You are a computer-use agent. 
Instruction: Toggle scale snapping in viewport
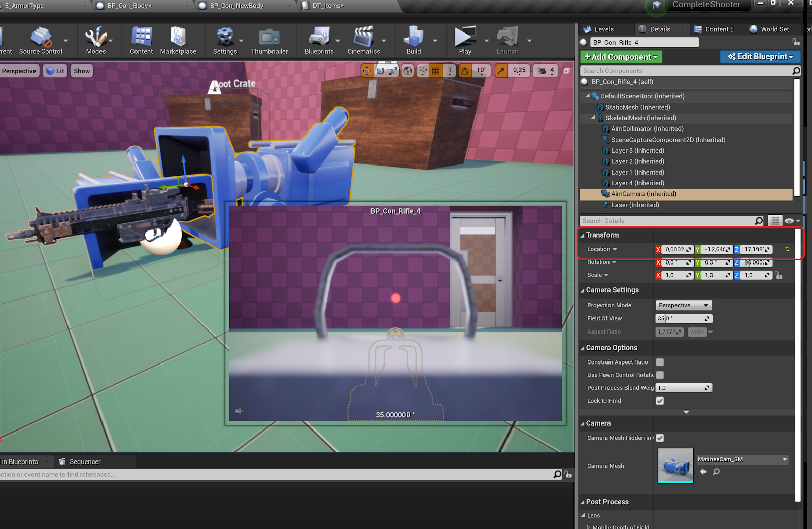coord(501,71)
